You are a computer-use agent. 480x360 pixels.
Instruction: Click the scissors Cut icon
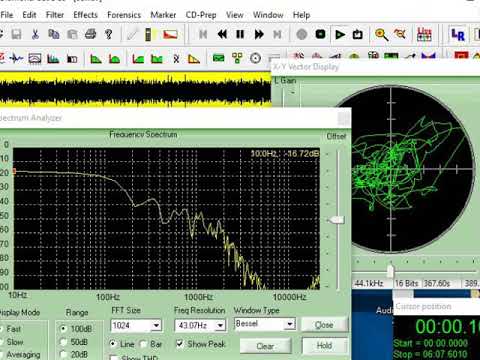tap(35, 34)
